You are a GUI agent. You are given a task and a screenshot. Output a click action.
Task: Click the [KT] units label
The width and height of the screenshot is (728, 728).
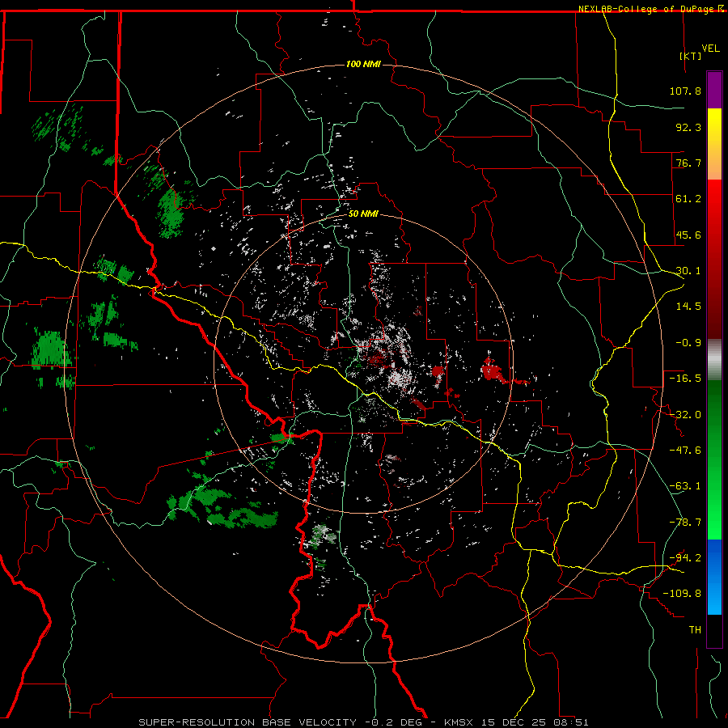(691, 56)
